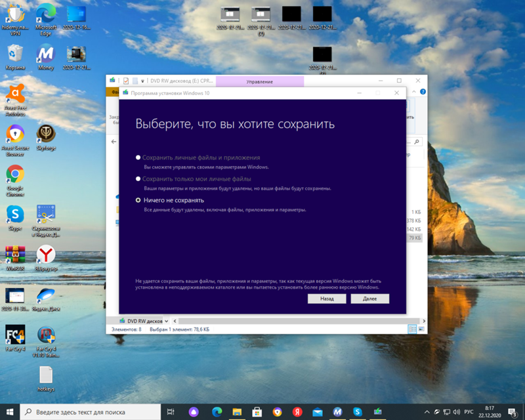Open the Money desktop shortcut
The image size is (525, 420).
[46, 57]
